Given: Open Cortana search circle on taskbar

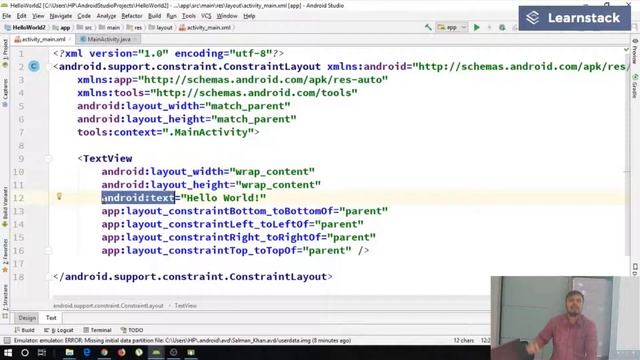Looking at the screenshot, I should click(x=25, y=352).
